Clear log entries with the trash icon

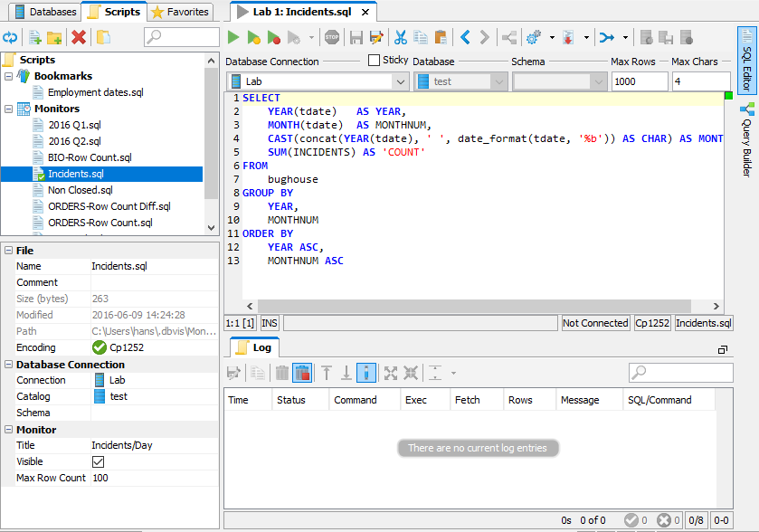coord(281,372)
